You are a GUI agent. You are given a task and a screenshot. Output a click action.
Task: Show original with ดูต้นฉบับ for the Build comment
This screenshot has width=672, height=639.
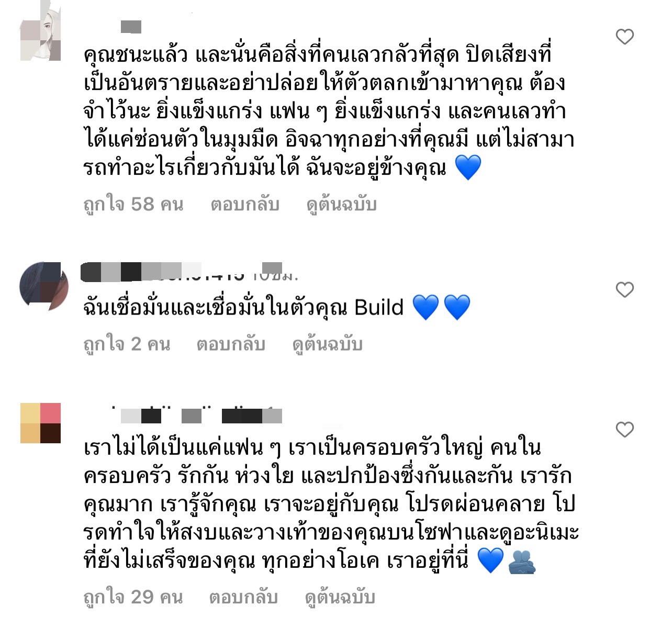coord(328,344)
